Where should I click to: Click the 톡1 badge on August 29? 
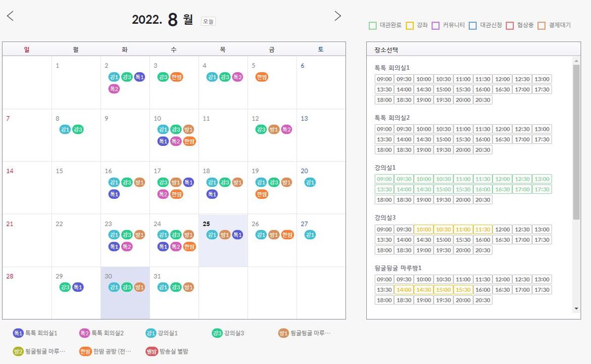78,287
